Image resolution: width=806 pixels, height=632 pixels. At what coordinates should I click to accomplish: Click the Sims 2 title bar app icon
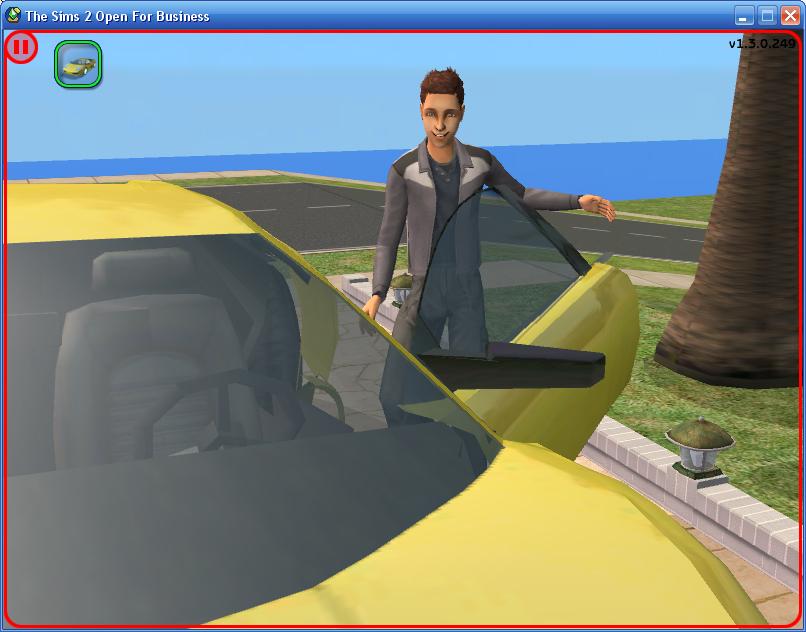(x=12, y=15)
